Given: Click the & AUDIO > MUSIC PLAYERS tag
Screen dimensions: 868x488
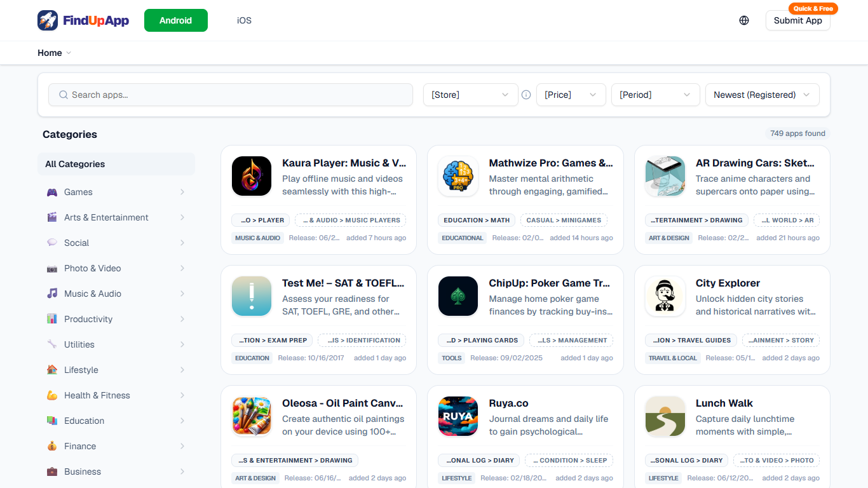Looking at the screenshot, I should (x=350, y=220).
